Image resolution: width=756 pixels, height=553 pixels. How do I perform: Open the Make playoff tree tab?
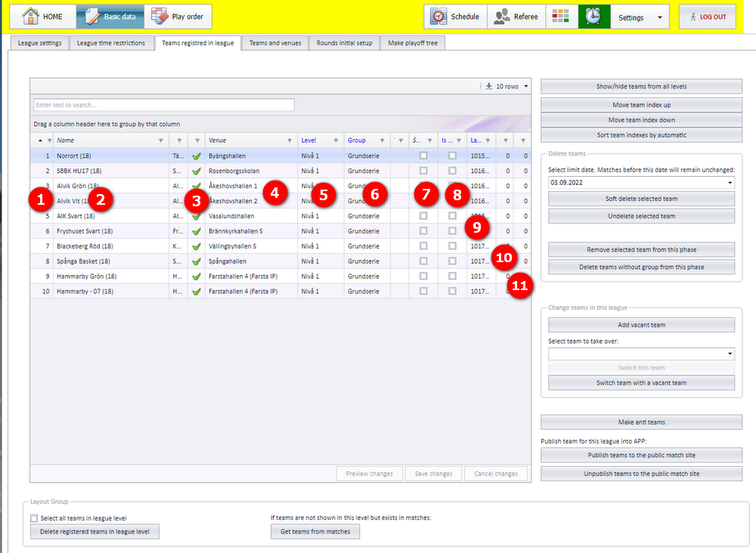(x=413, y=43)
